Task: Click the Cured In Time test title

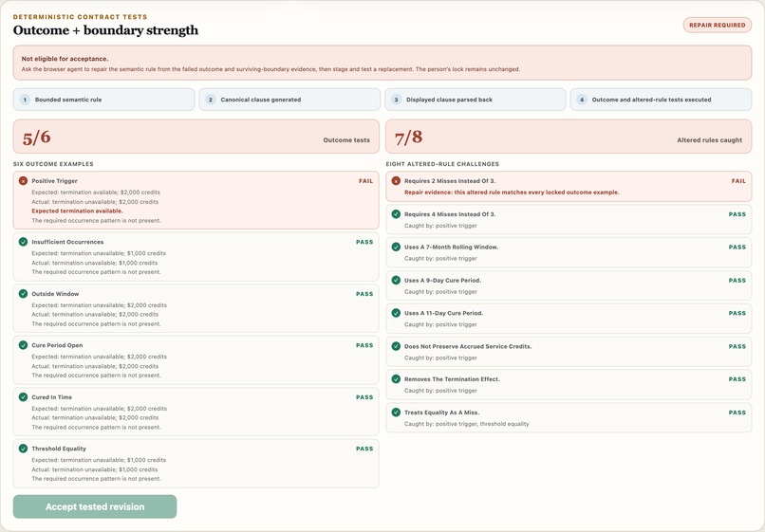Action: tap(51, 397)
